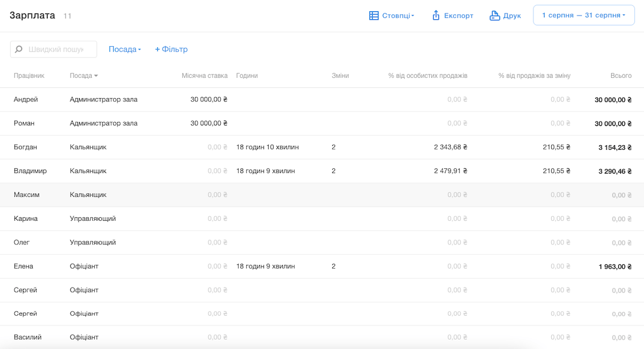Select the row for Карина

point(26,219)
